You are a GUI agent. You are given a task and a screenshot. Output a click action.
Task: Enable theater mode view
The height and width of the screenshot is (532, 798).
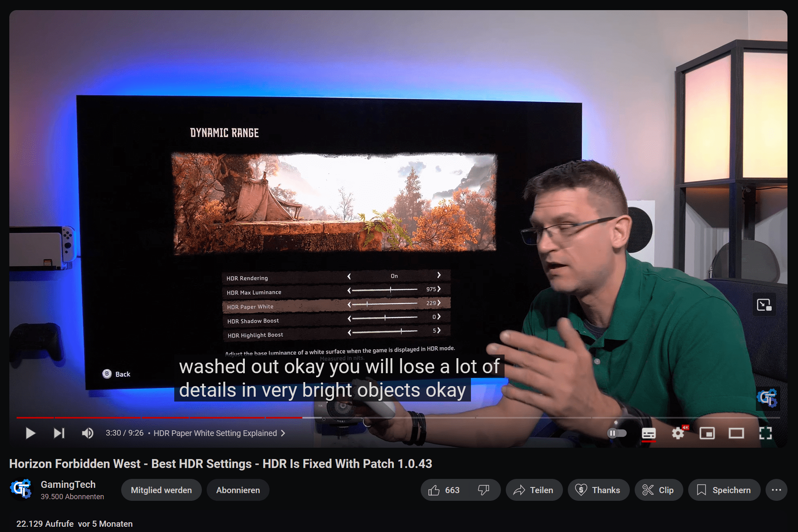[x=736, y=433]
